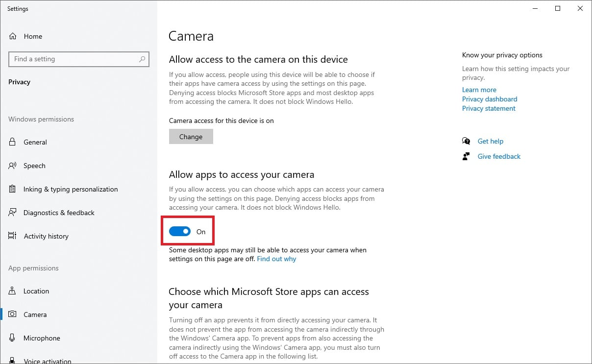Click the Diagnostics & feedback icon
This screenshot has width=592, height=364.
pos(13,213)
